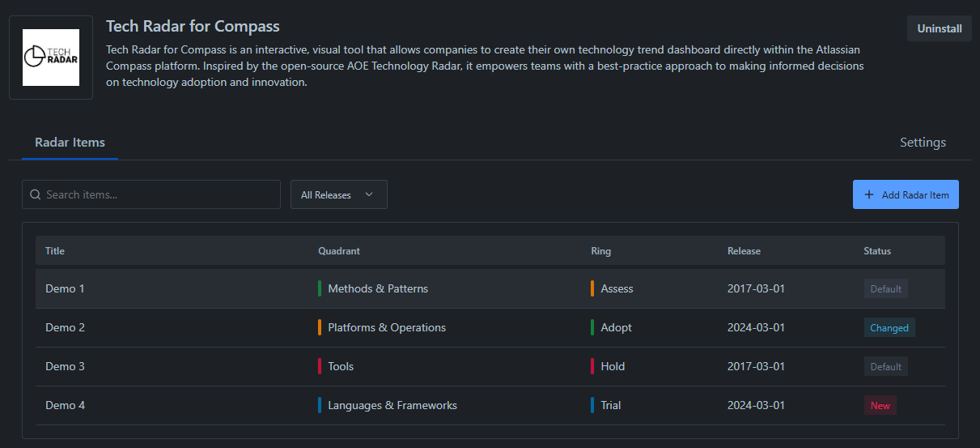The image size is (980, 448).
Task: Select the Demo 1 row title
Action: [x=65, y=288]
